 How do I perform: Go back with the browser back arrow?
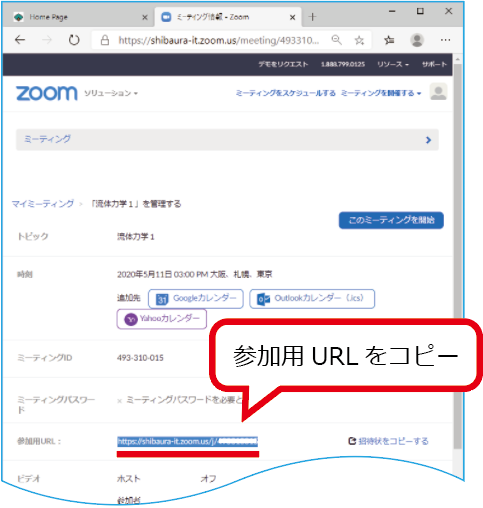click(20, 40)
